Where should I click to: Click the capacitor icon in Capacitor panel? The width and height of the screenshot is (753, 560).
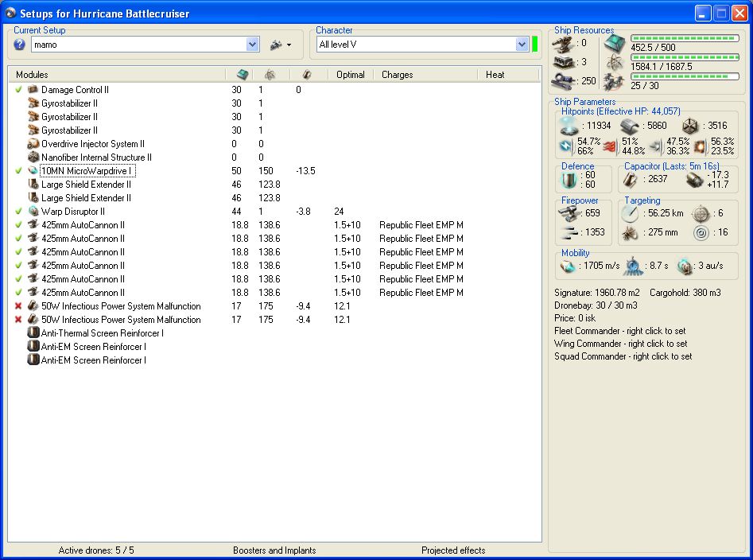[x=631, y=180]
